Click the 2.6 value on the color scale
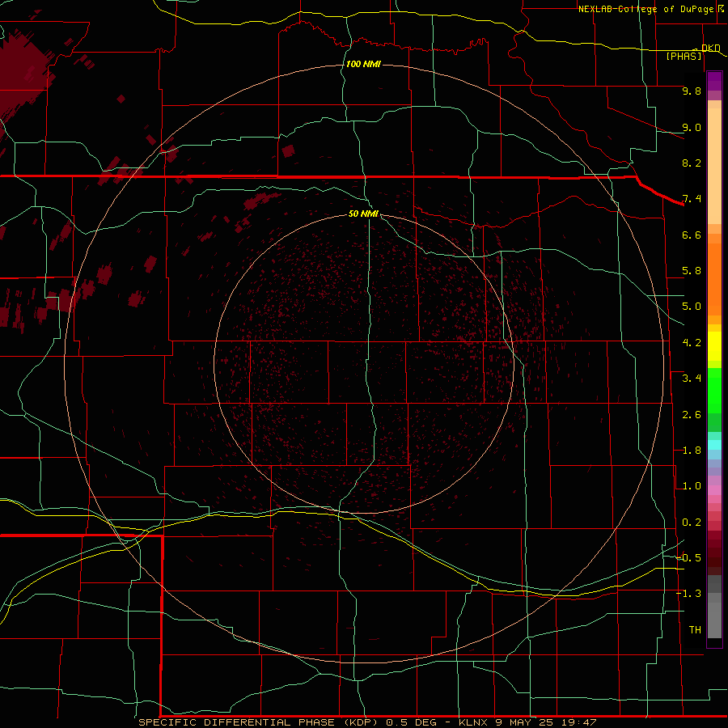The image size is (728, 728). tap(692, 415)
